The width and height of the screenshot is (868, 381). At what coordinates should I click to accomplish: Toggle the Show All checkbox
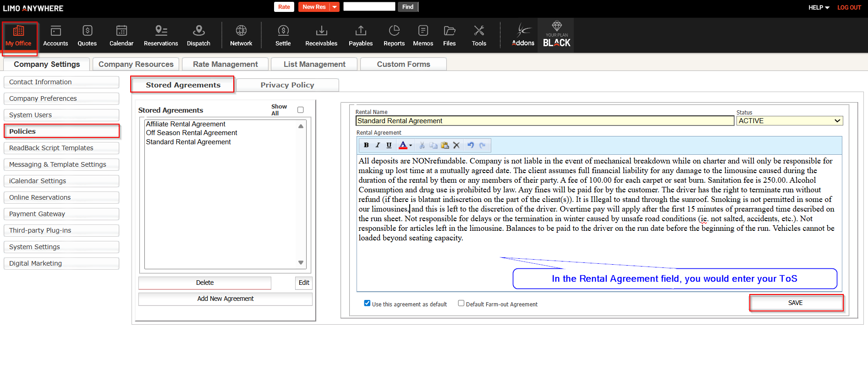coord(301,110)
